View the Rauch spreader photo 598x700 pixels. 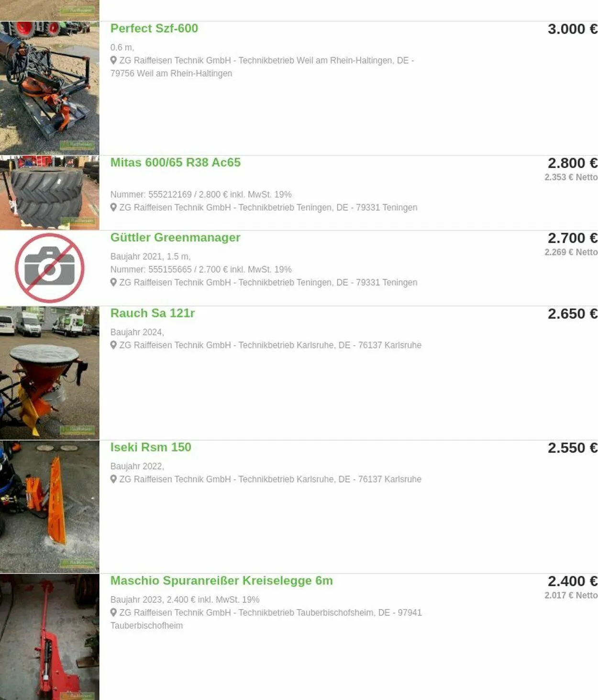tap(50, 373)
